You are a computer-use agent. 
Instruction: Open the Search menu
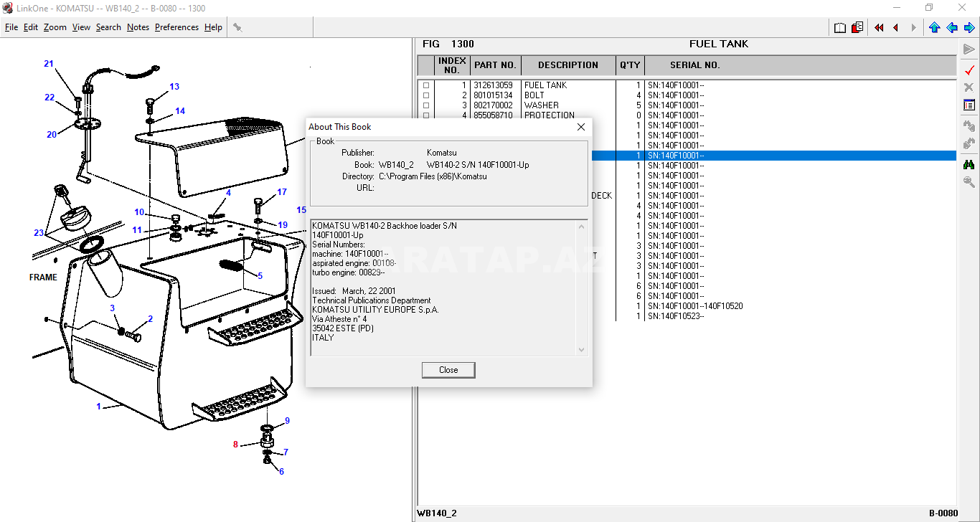click(x=108, y=27)
